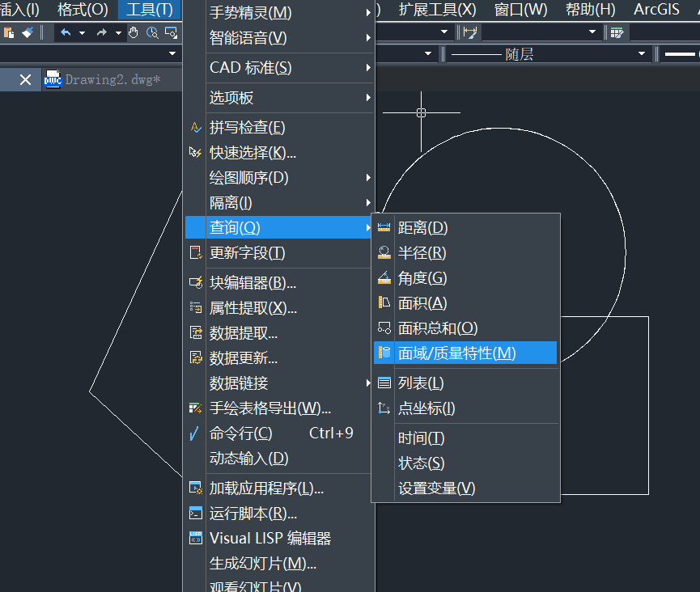Select 面积(A) in query submenu

click(465, 303)
